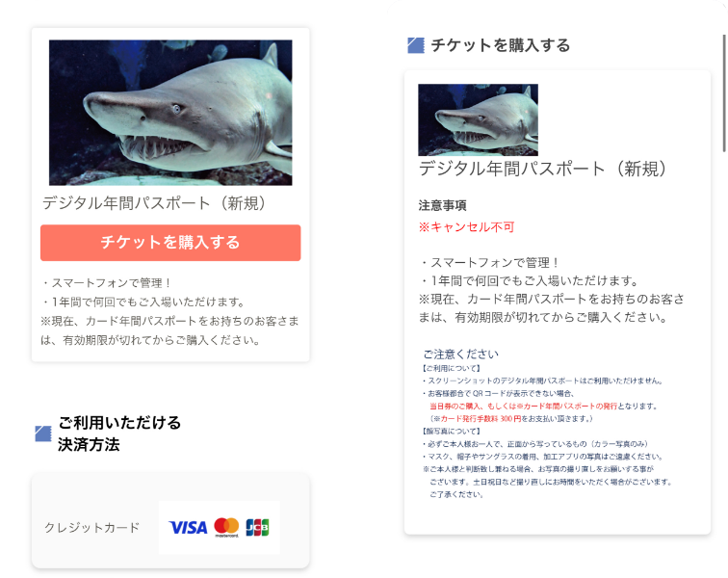Click the チケットを購入する section heading text
Screen dimensions: 728x578
(x=500, y=45)
